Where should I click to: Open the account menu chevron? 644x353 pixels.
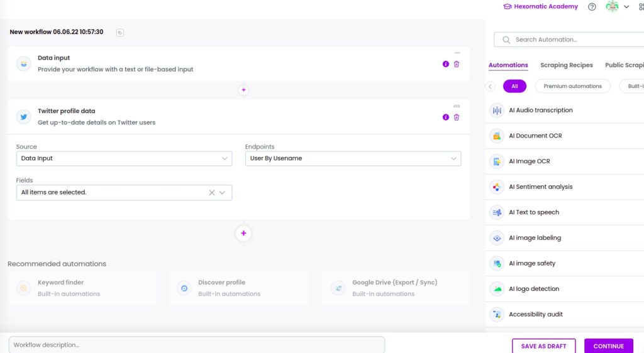pyautogui.click(x=626, y=6)
